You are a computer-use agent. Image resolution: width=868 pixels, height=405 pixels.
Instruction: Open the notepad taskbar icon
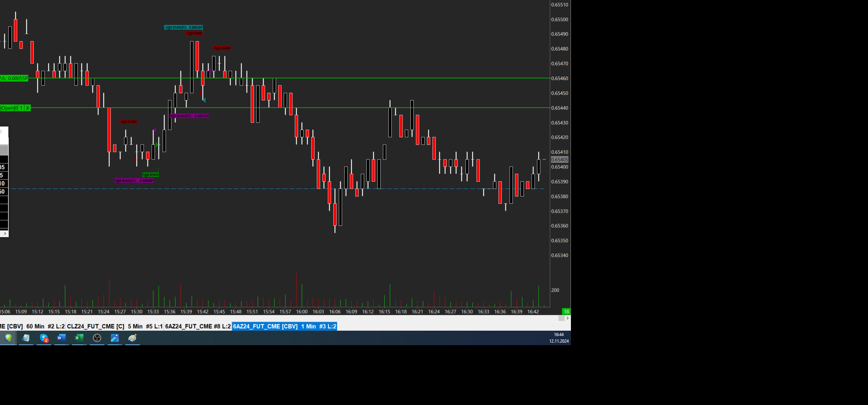[26, 338]
